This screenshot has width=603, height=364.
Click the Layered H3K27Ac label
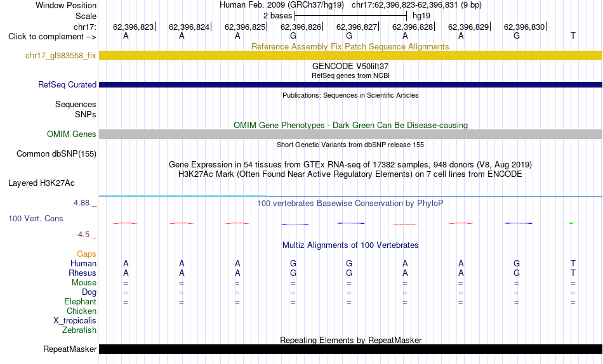[x=41, y=183]
